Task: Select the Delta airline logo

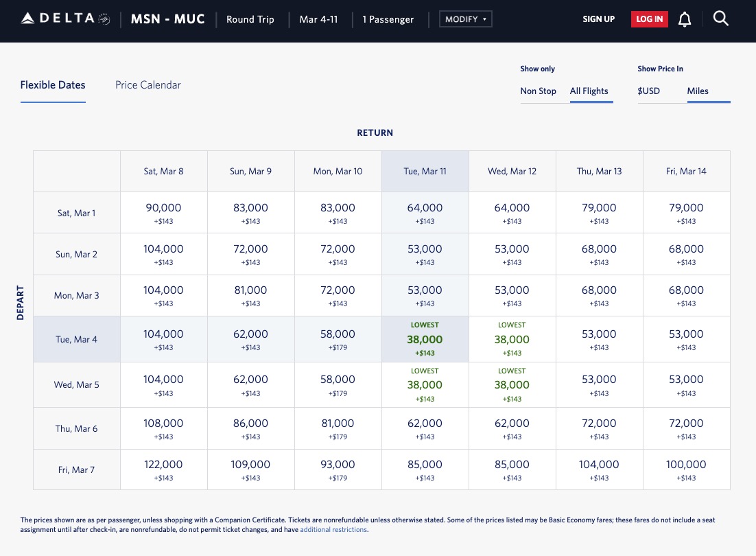Action: 58,19
